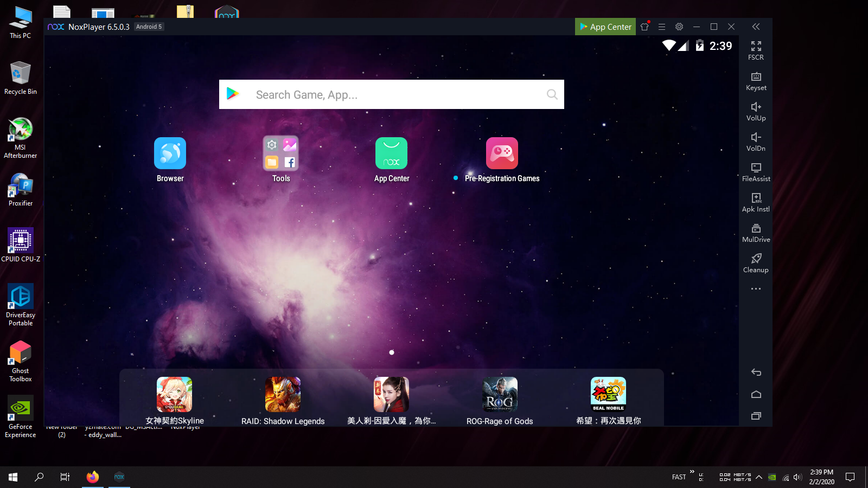Tap the Android Back button in the sidebar

point(756,372)
